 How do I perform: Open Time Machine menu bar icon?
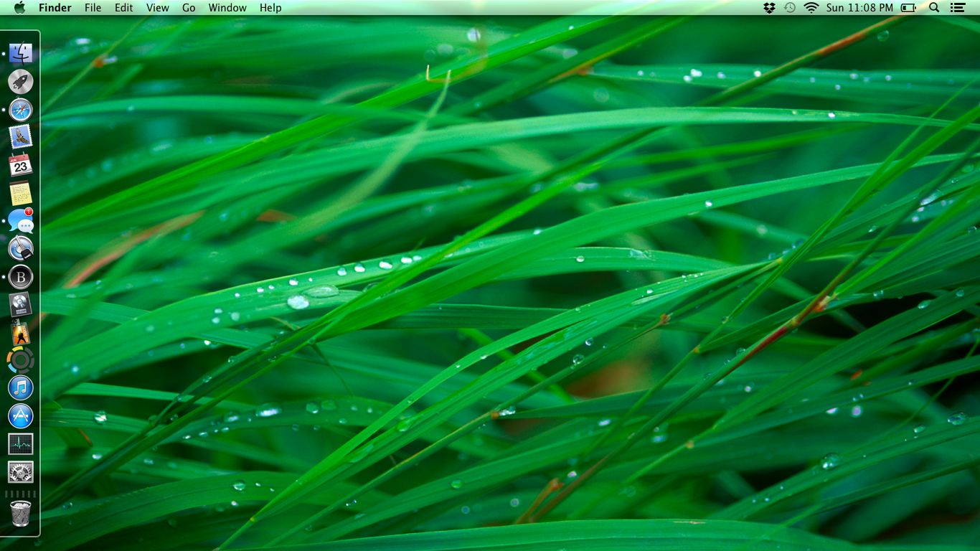click(790, 8)
